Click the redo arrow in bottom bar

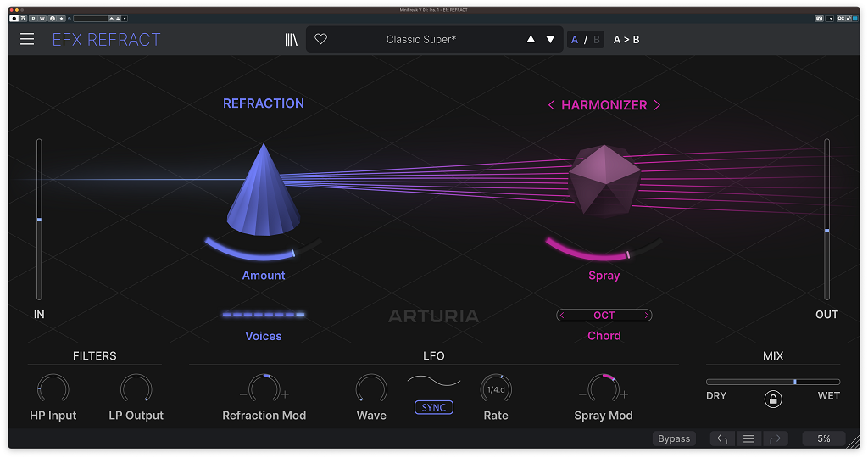coord(775,438)
